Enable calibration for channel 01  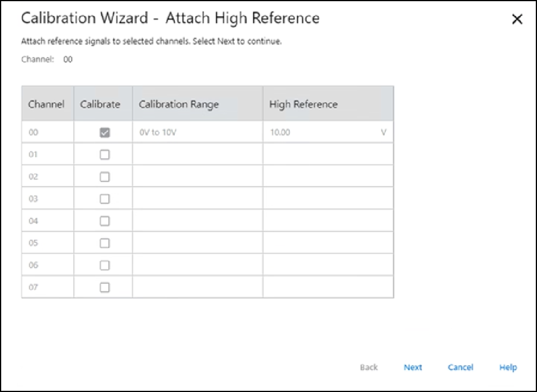[105, 154]
